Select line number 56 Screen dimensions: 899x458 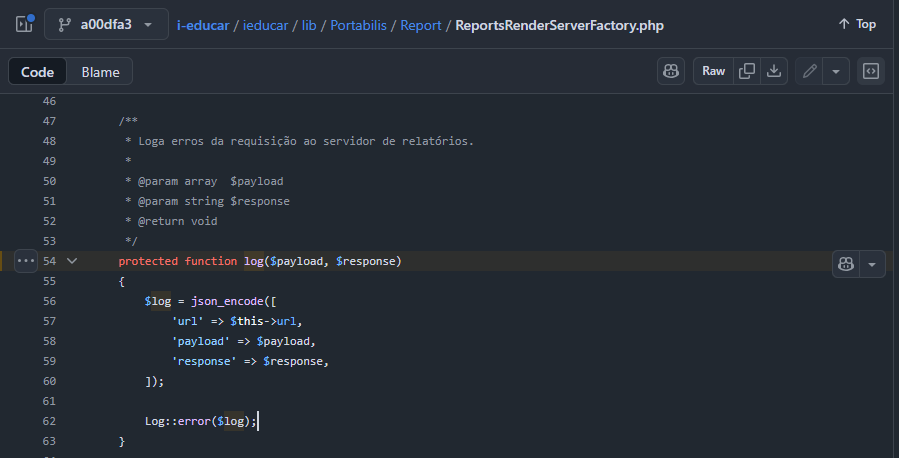(x=49, y=301)
